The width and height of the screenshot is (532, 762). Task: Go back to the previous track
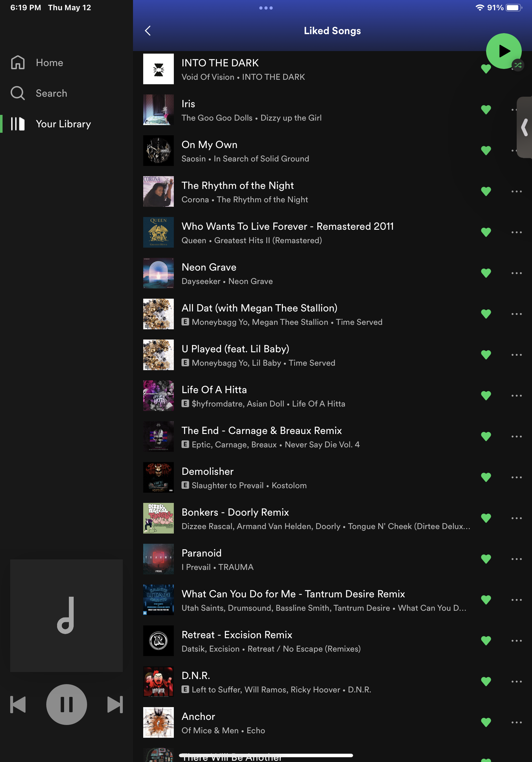(18, 704)
